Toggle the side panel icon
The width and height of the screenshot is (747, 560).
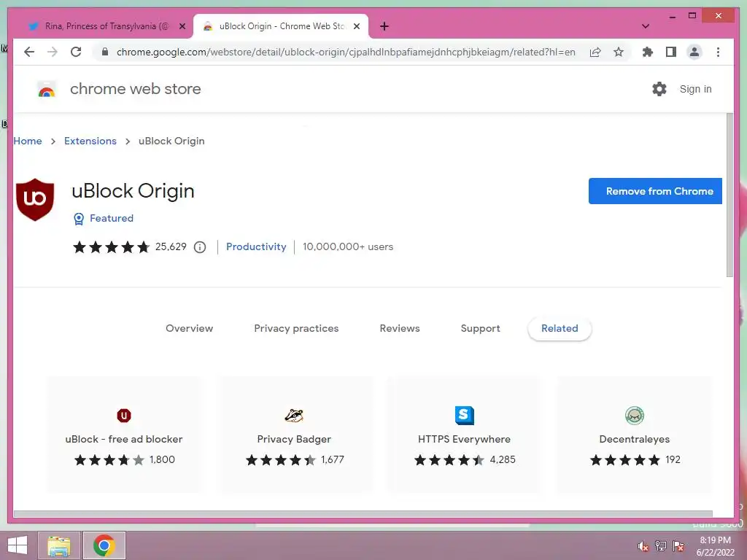pyautogui.click(x=671, y=52)
